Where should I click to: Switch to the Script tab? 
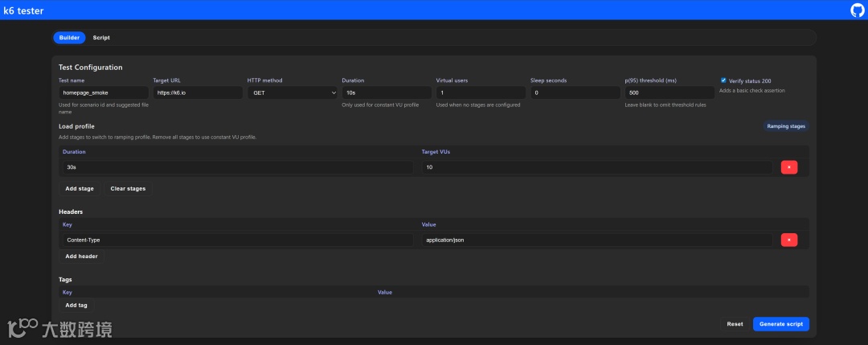pos(101,38)
